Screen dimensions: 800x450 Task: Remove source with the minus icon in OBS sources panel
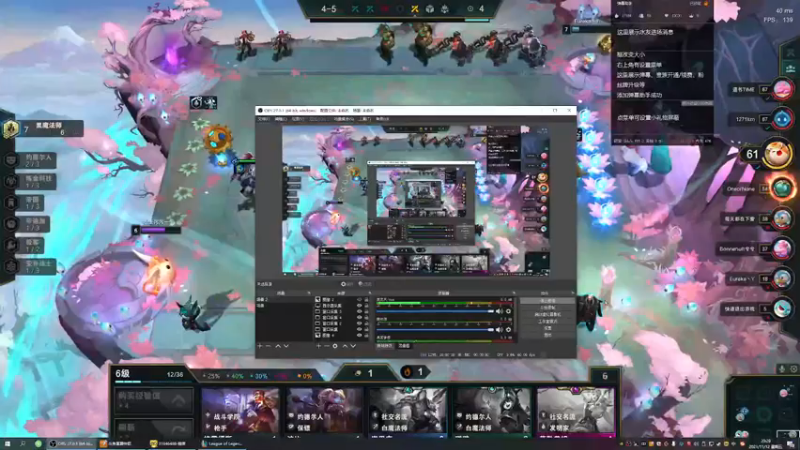coord(327,346)
